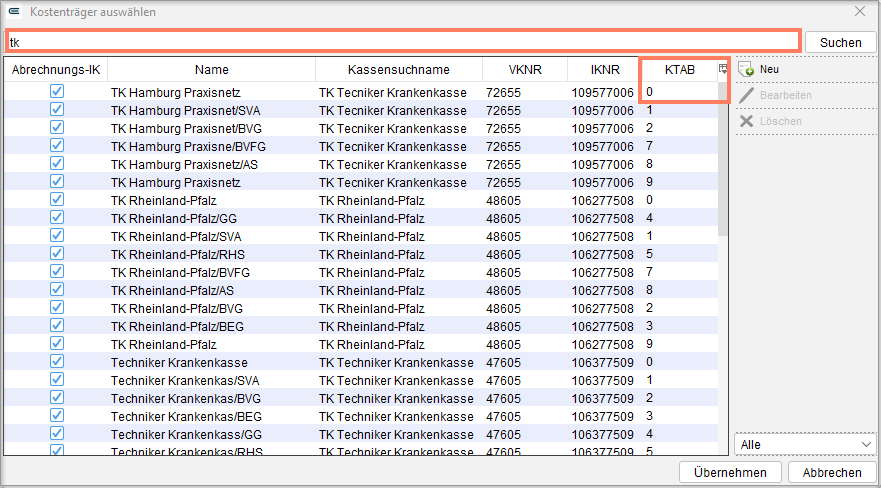Click the app icon in the title bar

[x=14, y=11]
